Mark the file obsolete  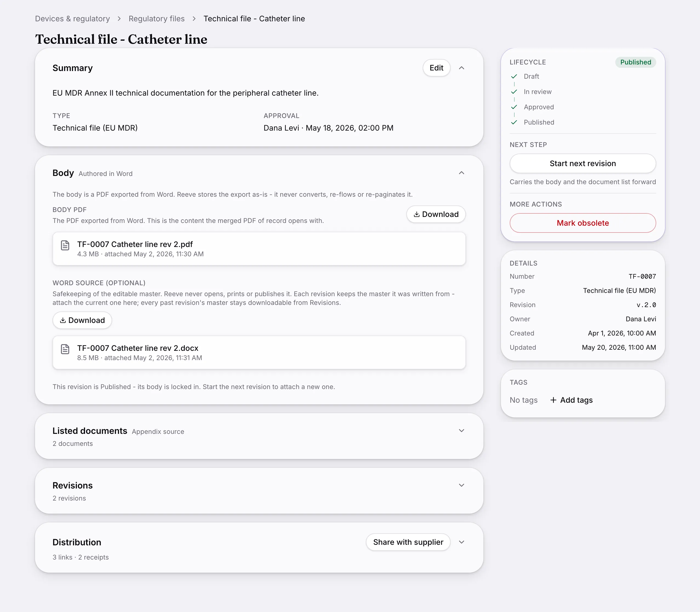(582, 223)
